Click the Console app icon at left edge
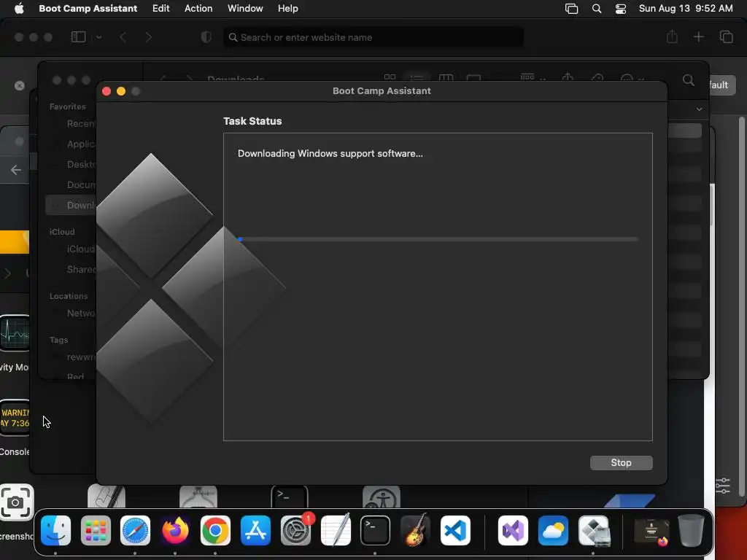 (x=15, y=418)
